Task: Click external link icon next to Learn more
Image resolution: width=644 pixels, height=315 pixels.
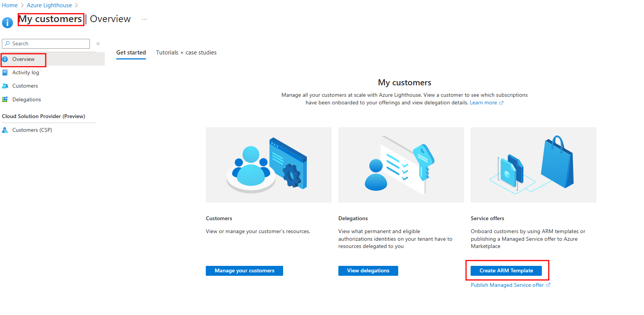Action: click(x=501, y=103)
